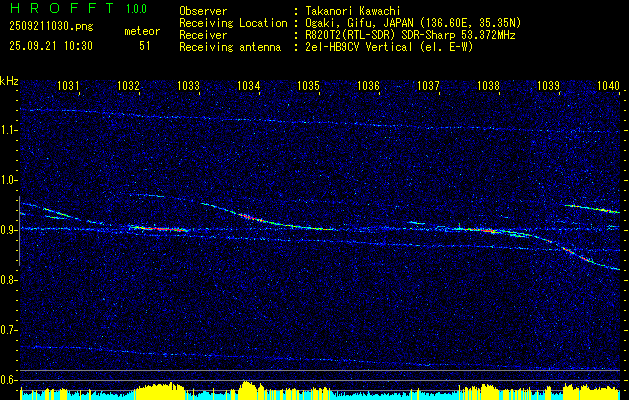Click the 1031 time marker
The height and width of the screenshot is (400, 629).
[x=68, y=85]
